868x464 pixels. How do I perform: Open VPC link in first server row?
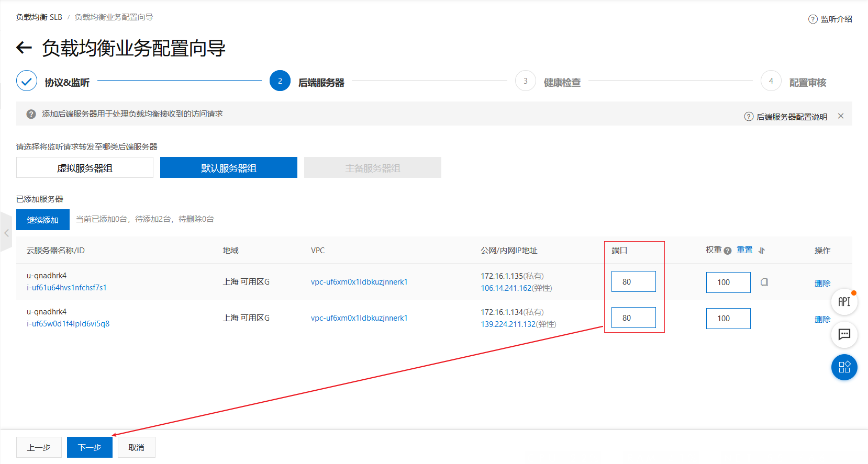coord(359,282)
